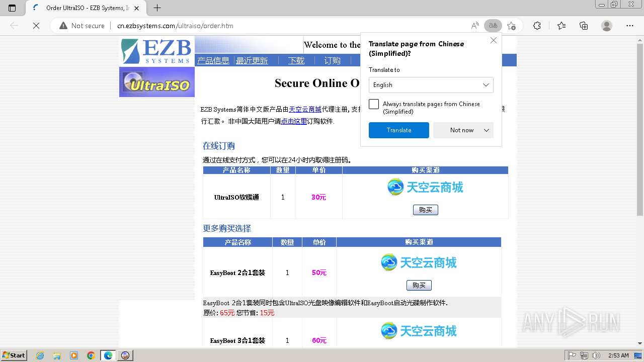Click the UltraISO banner image
The image size is (644, 362).
(157, 82)
